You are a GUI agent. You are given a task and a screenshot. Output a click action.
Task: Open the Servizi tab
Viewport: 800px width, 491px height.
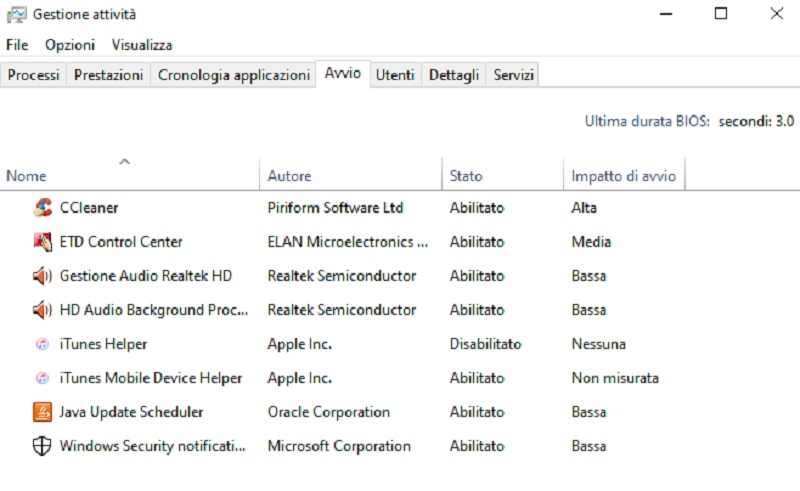[x=514, y=75]
